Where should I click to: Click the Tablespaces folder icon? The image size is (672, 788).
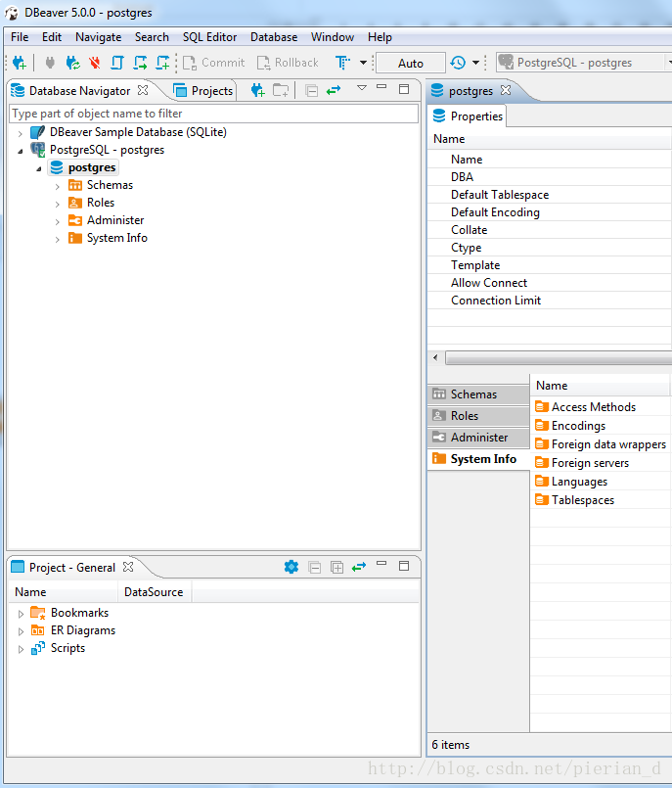[x=542, y=499]
